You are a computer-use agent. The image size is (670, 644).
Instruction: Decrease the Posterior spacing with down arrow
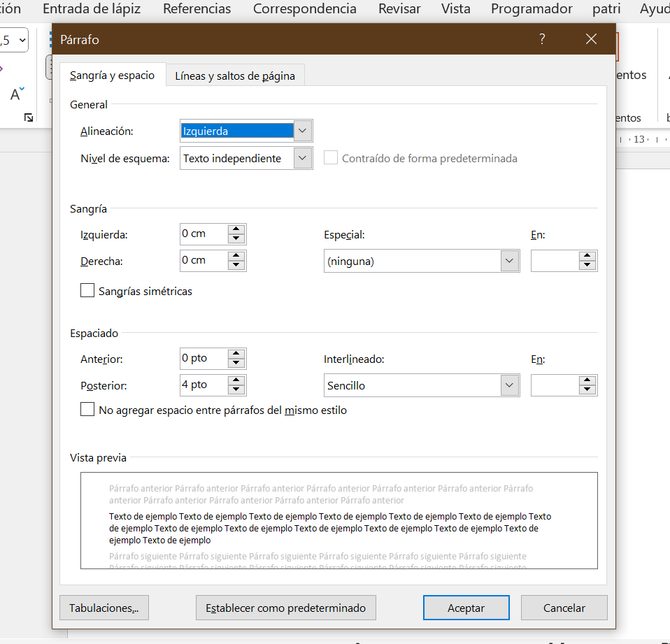pos(236,389)
